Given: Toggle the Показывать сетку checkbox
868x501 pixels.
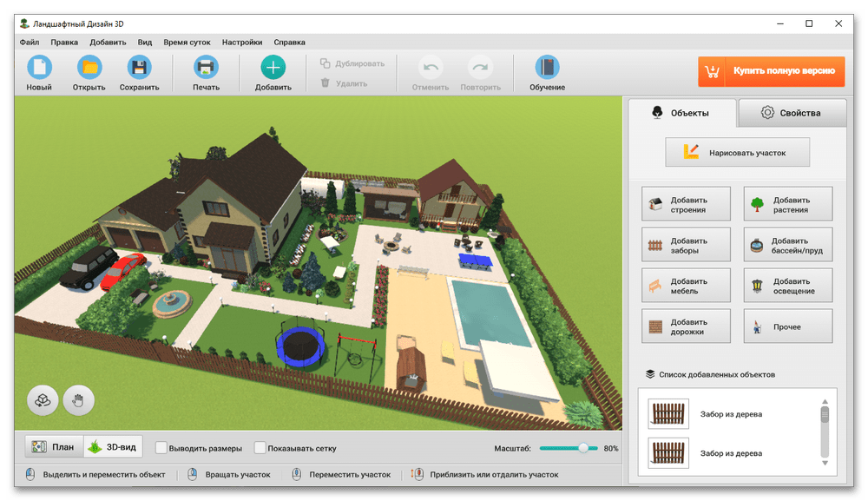Looking at the screenshot, I should coord(260,448).
